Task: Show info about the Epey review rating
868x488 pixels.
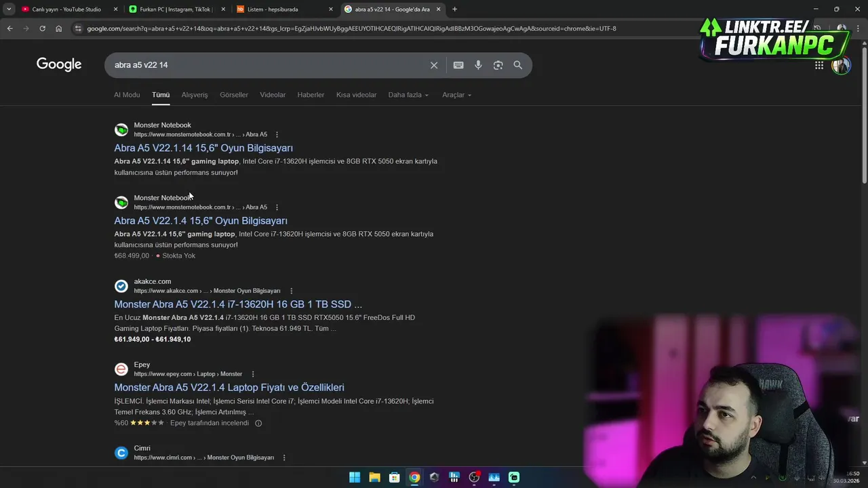Action: coord(258,423)
